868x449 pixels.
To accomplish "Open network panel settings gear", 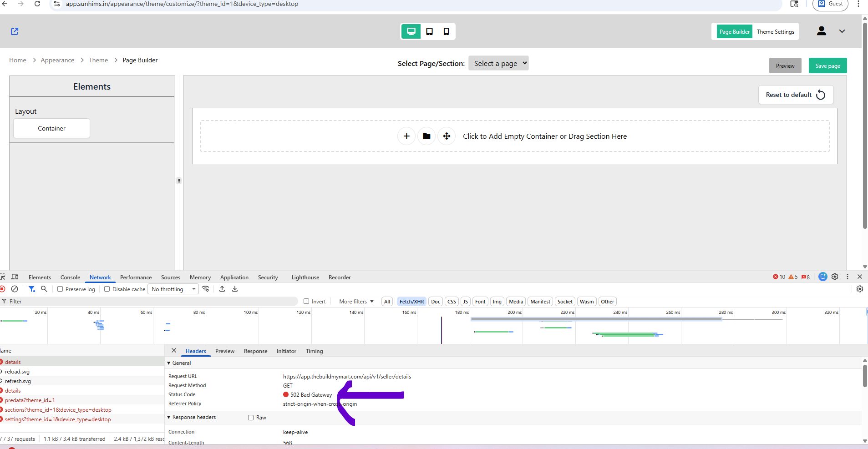I will [860, 289].
